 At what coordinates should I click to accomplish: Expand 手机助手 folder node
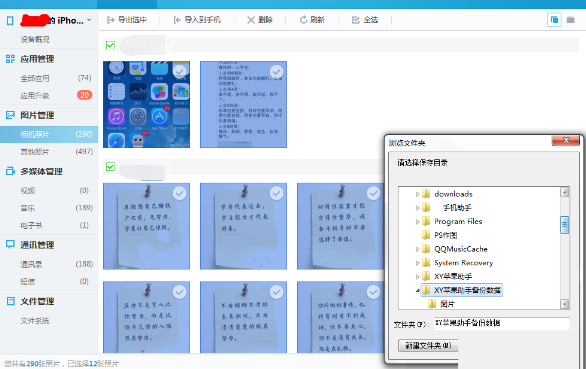pyautogui.click(x=418, y=208)
